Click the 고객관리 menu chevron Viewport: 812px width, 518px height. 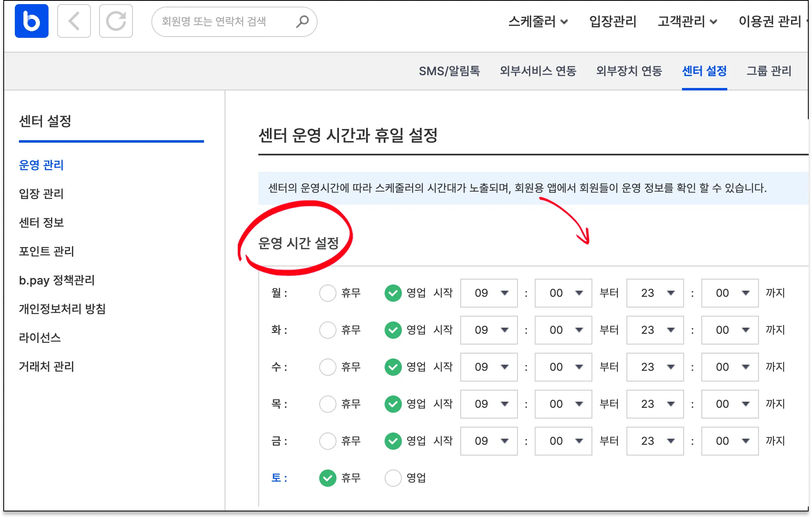click(714, 22)
